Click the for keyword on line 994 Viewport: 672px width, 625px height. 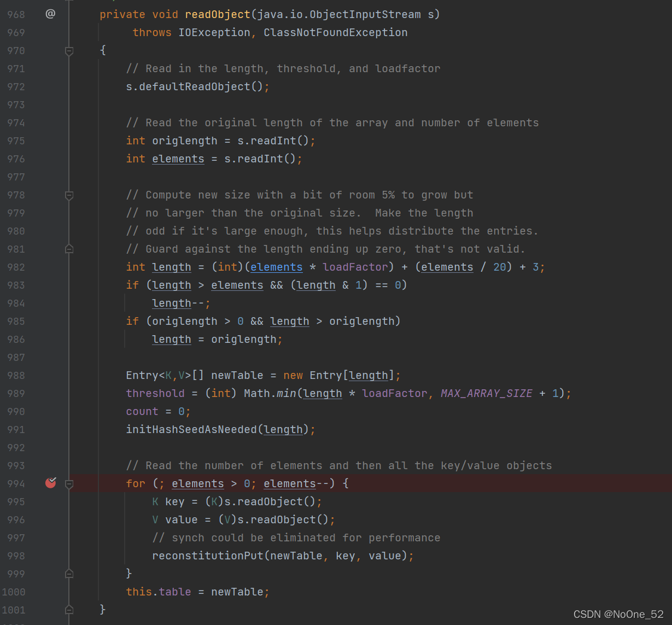point(136,484)
